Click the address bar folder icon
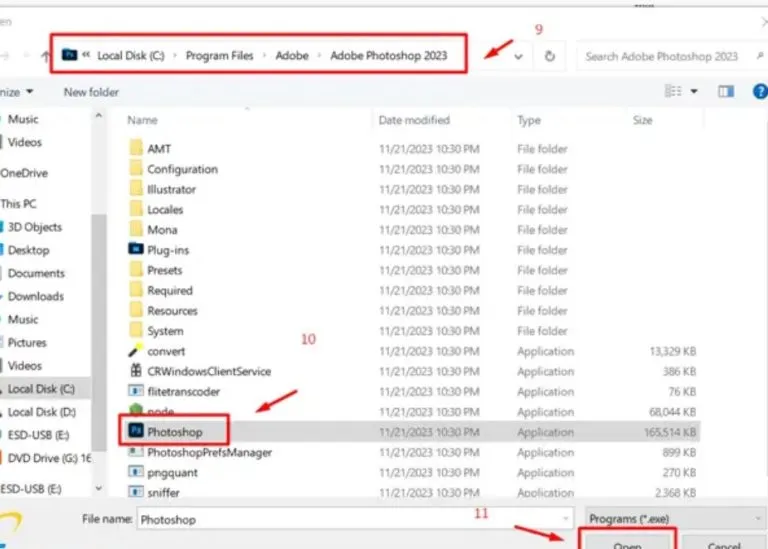The image size is (768, 549). coord(70,55)
